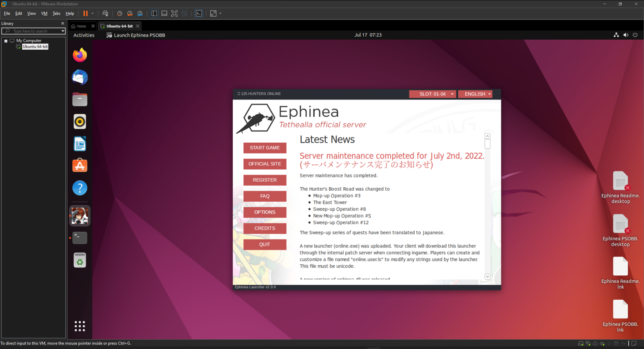Click OFFICIAL SITE in the launcher
The width and height of the screenshot is (644, 349).
[x=265, y=164]
